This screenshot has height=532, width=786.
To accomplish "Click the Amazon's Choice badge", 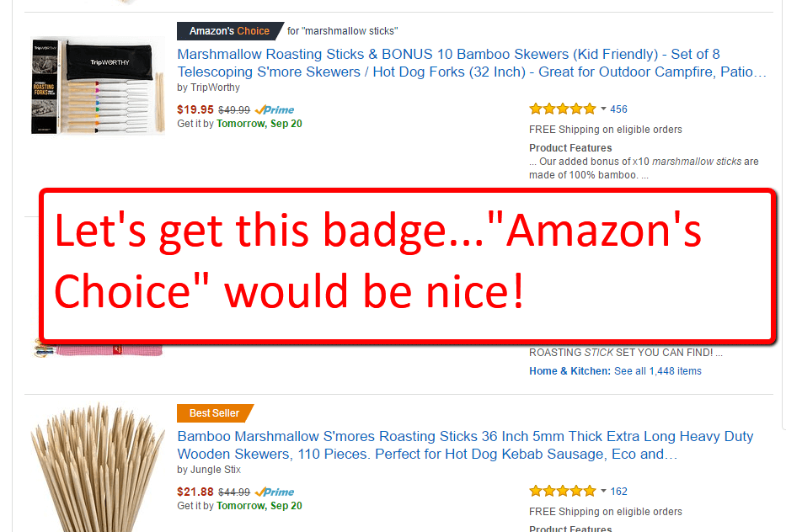I will point(230,31).
